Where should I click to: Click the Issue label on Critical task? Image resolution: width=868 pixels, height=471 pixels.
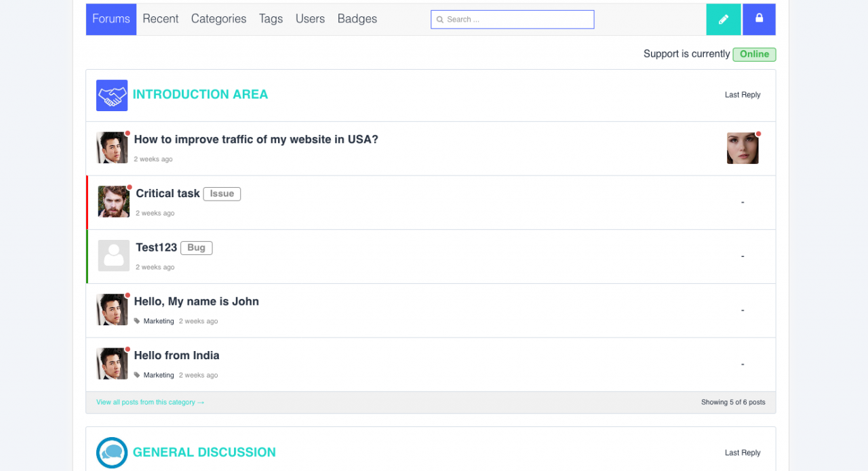tap(222, 194)
